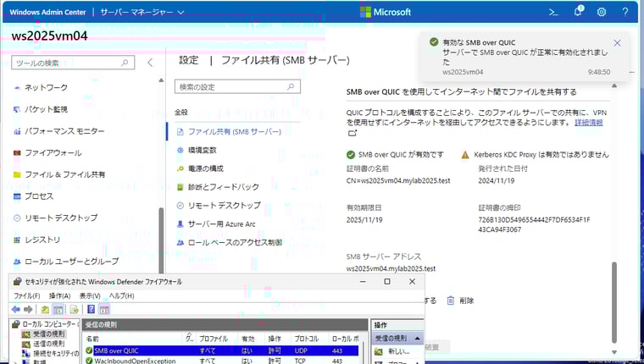Toggle show/hide action pane toolbar icon
Viewport: 644px width, 364px height.
(x=104, y=310)
